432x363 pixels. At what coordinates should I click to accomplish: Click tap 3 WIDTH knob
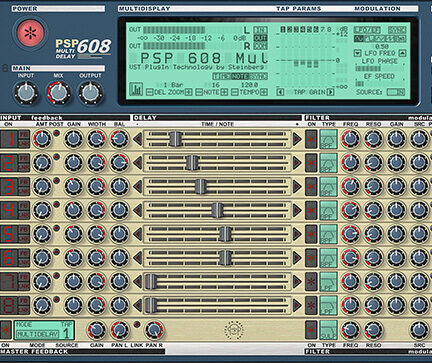coord(96,187)
